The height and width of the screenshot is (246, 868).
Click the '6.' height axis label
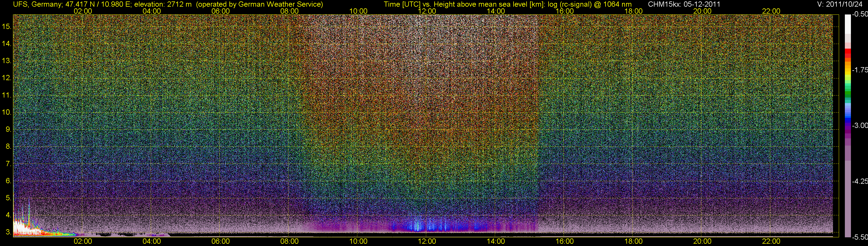[8, 181]
